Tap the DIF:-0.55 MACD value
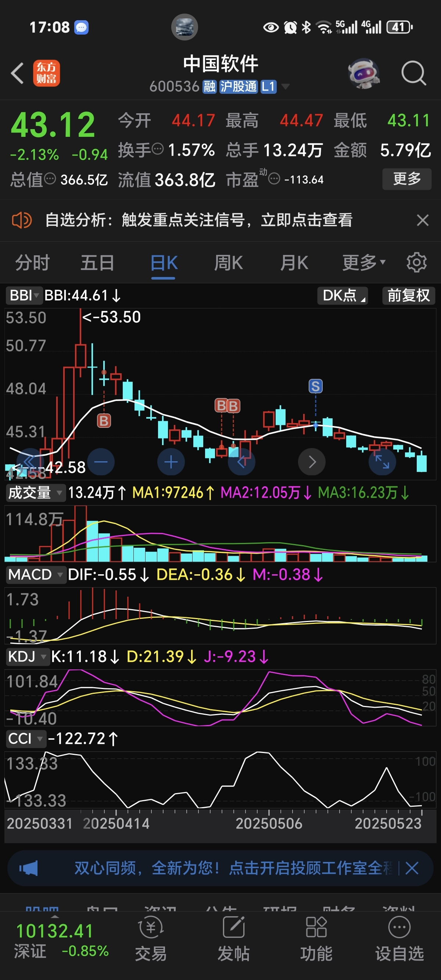441x980 pixels. 108,575
